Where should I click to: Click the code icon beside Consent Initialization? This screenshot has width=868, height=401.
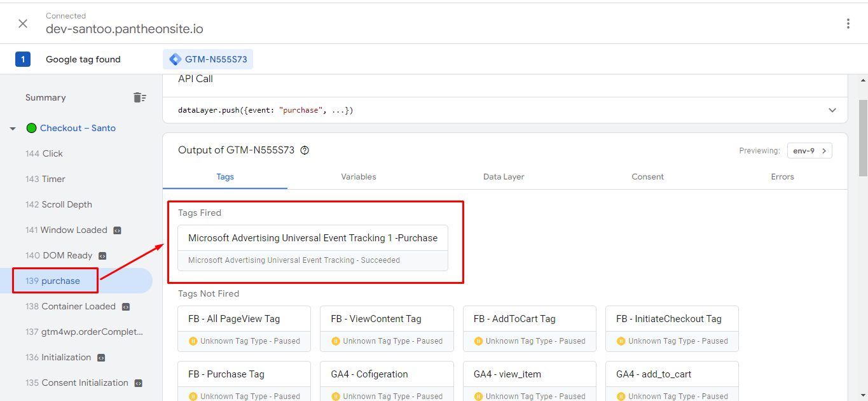pyautogui.click(x=138, y=383)
